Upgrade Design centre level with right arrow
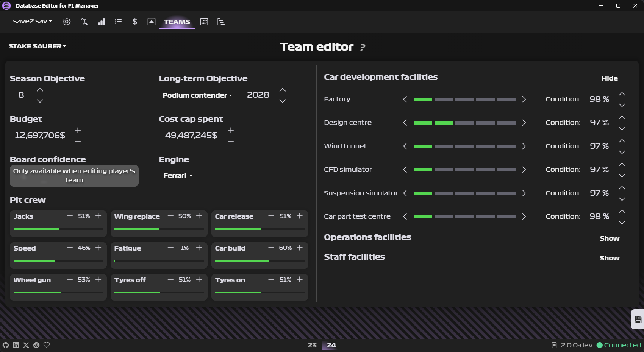This screenshot has width=644, height=352. [524, 123]
